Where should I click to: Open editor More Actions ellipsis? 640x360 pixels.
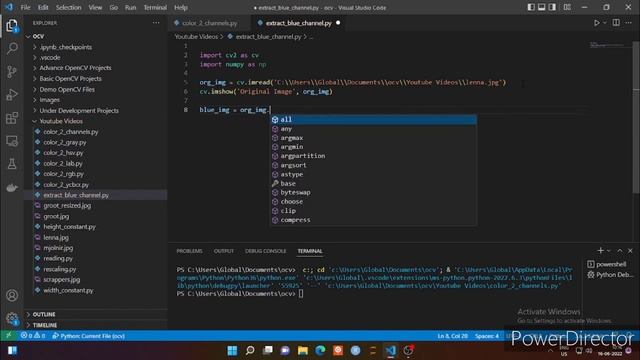click(629, 23)
